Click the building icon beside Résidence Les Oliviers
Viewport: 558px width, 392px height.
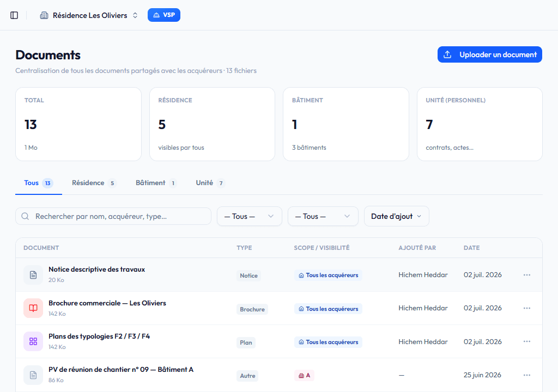(44, 15)
